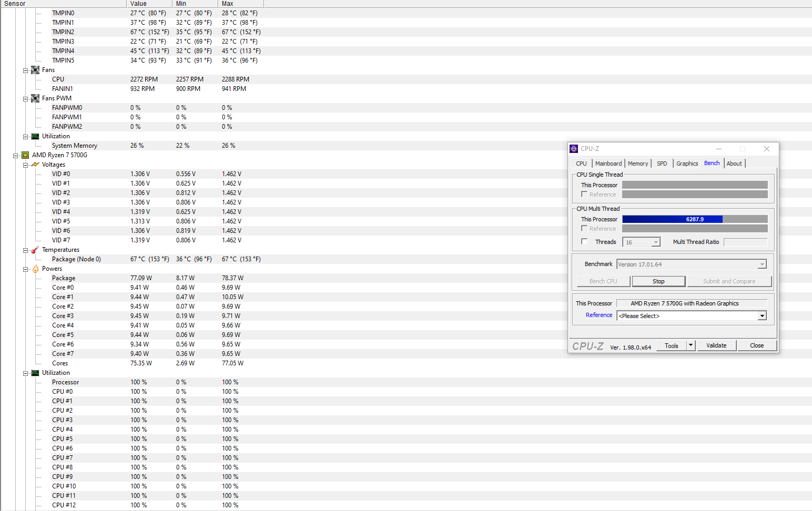Select the FANIN1 fan row

tap(406, 89)
